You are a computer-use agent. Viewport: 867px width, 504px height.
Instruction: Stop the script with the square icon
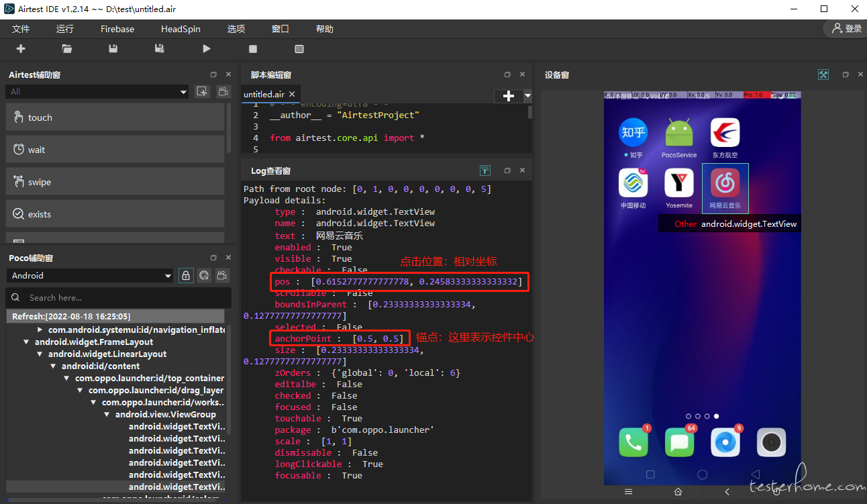point(253,49)
